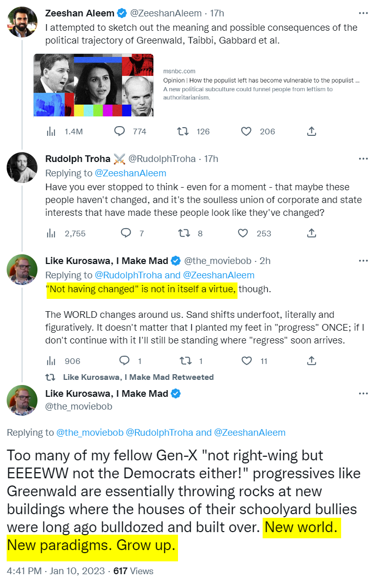376x588 pixels.
Task: Open more options on the Gen-X tweet
Action: point(363,394)
